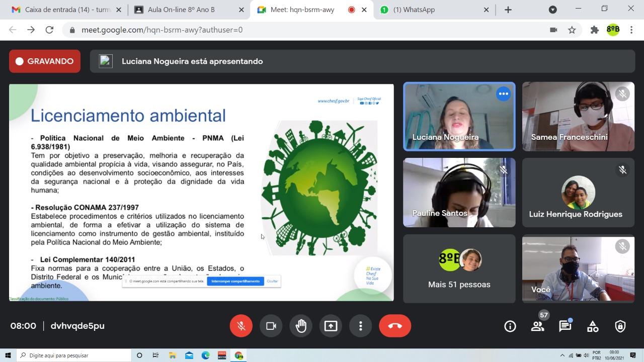
Task: Open the Windows Start menu
Action: tap(8, 355)
